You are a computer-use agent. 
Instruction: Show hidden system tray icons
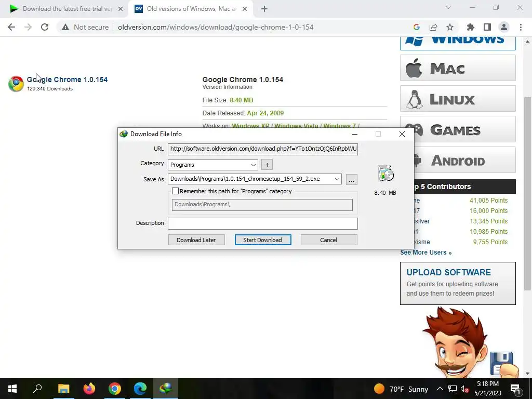440,389
